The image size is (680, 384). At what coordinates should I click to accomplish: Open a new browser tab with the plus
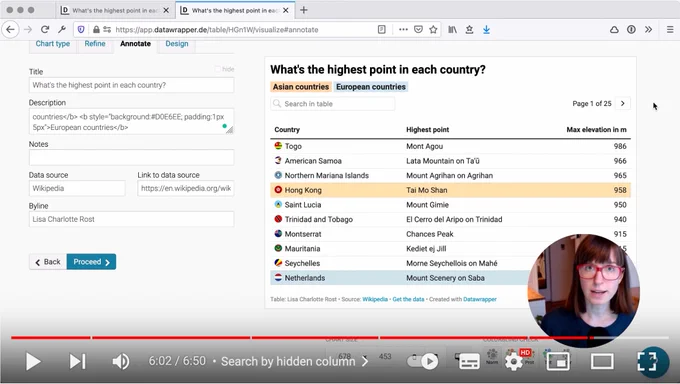coord(304,10)
